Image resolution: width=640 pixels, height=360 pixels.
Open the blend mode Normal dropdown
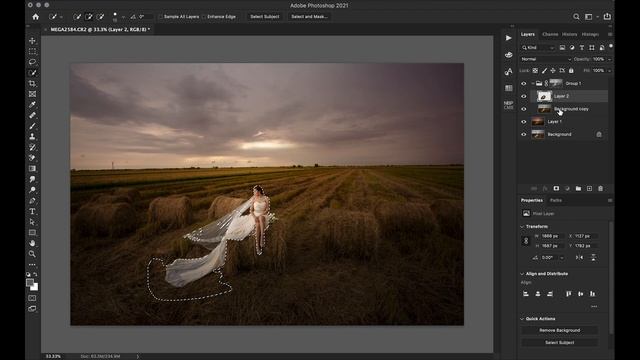(546, 59)
